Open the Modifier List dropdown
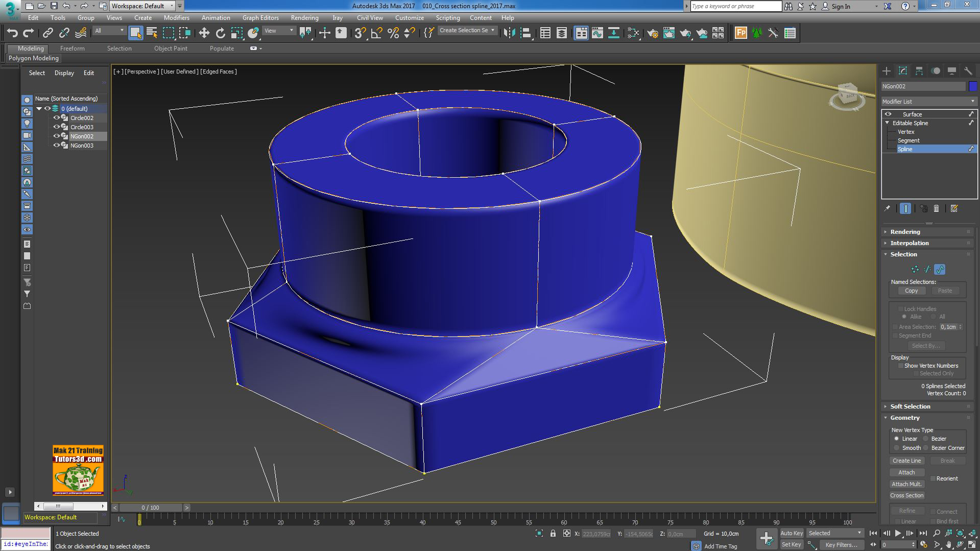This screenshot has width=980, height=551. tap(973, 101)
